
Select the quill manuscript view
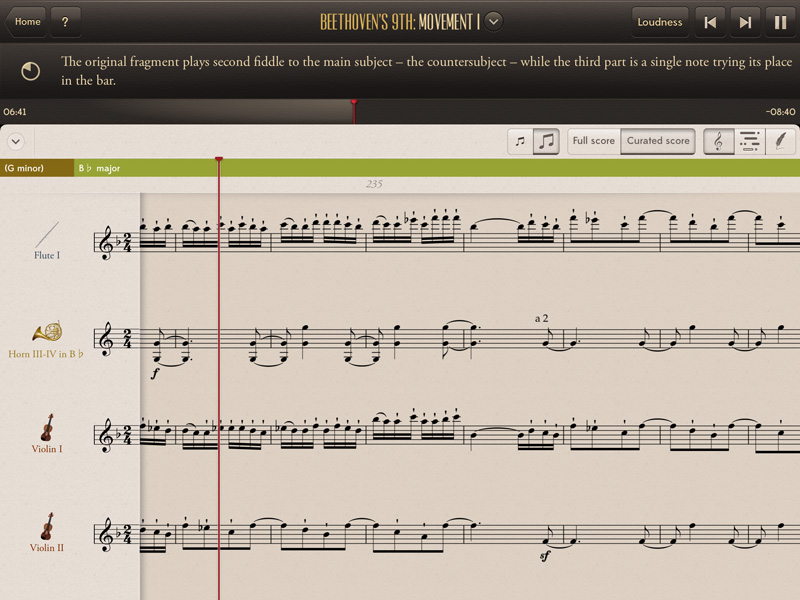coord(780,141)
